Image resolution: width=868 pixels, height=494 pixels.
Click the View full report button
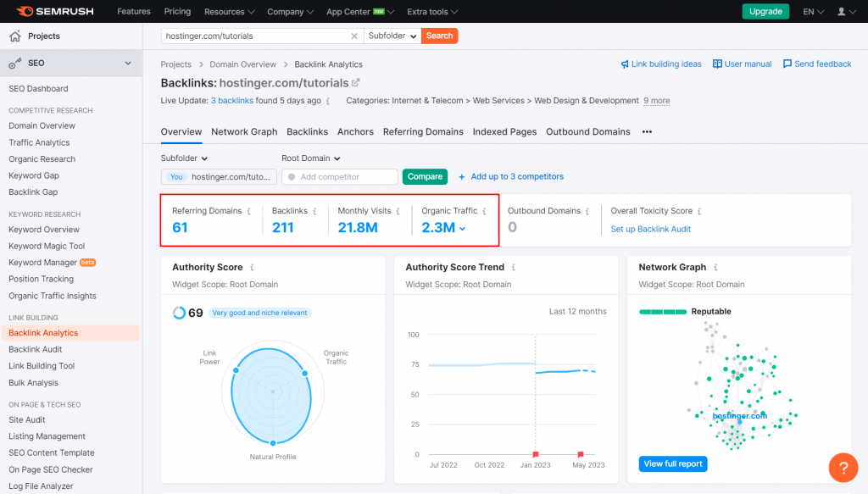[672, 464]
